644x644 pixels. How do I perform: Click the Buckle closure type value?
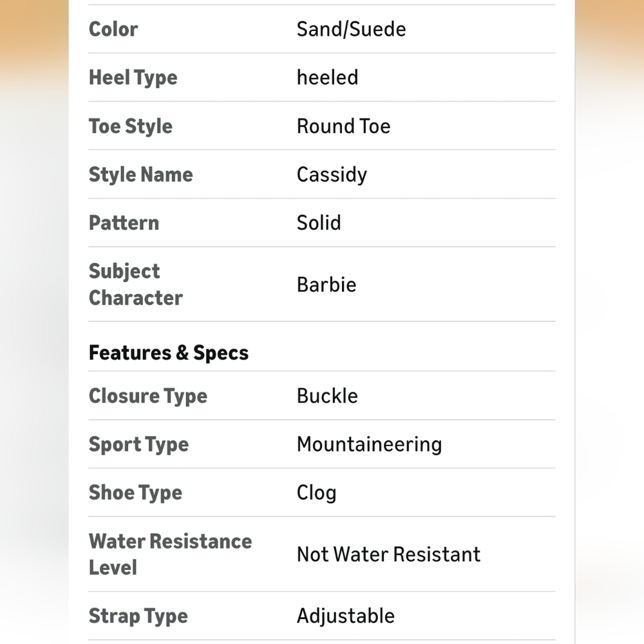327,396
